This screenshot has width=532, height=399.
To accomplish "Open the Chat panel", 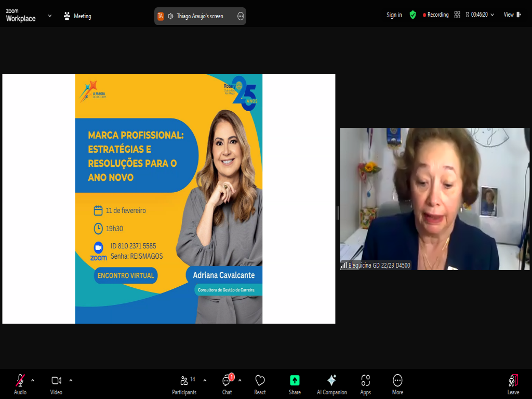I will tap(227, 384).
